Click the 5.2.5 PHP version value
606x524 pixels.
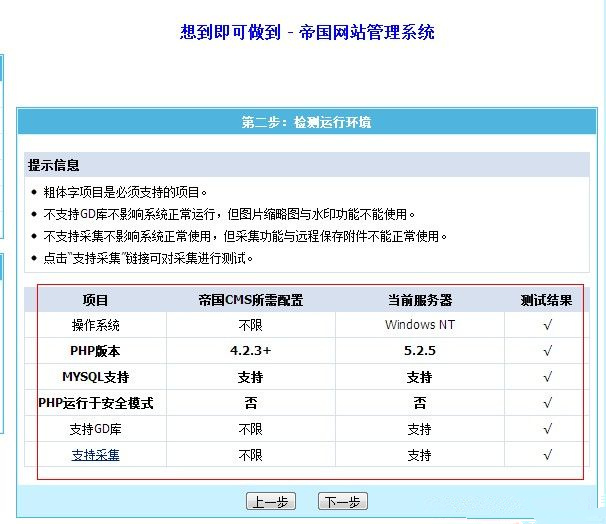click(419, 351)
